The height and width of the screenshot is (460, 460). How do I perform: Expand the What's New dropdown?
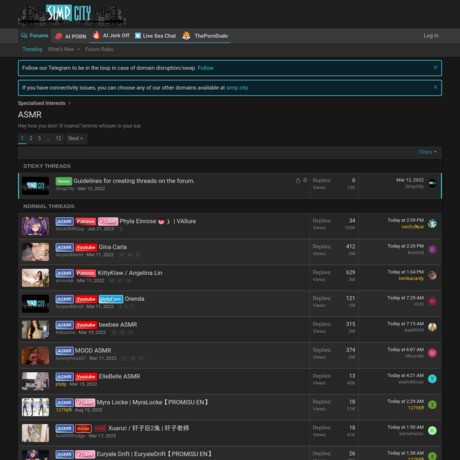pos(64,49)
